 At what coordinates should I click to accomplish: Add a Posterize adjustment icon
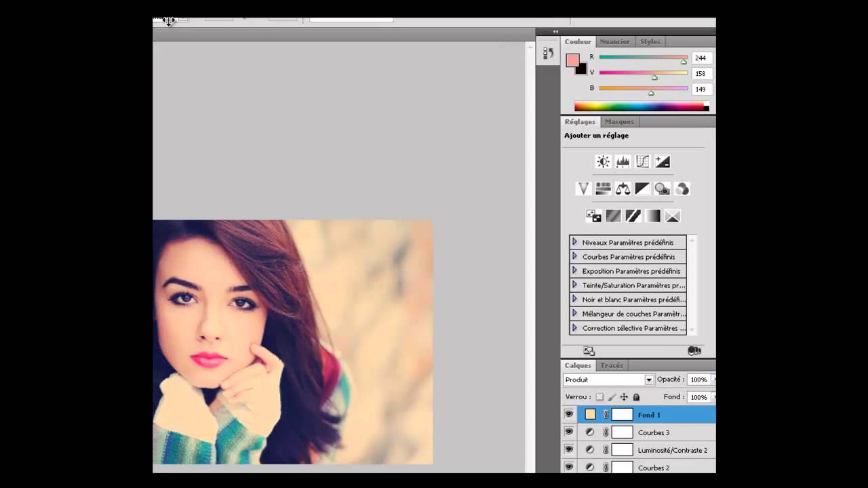[613, 216]
